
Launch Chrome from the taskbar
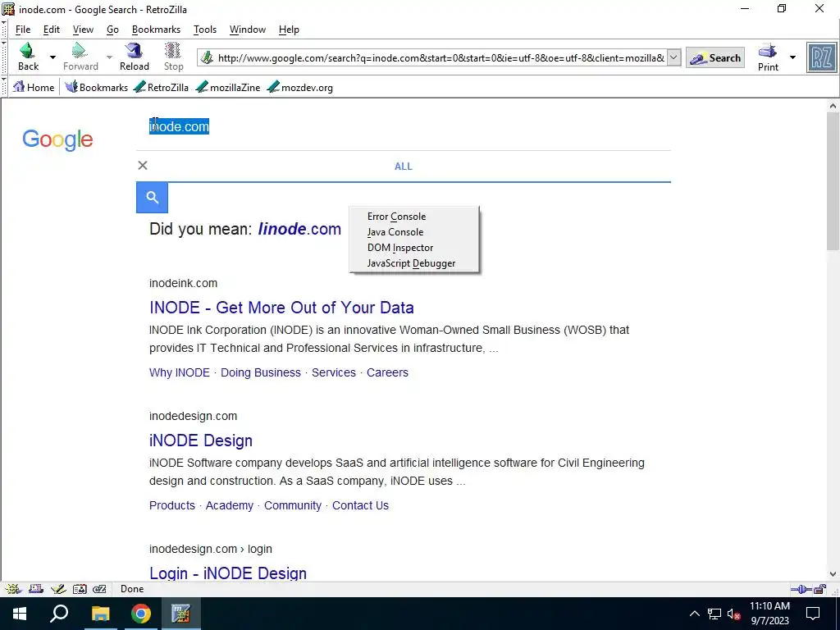pyautogui.click(x=141, y=614)
